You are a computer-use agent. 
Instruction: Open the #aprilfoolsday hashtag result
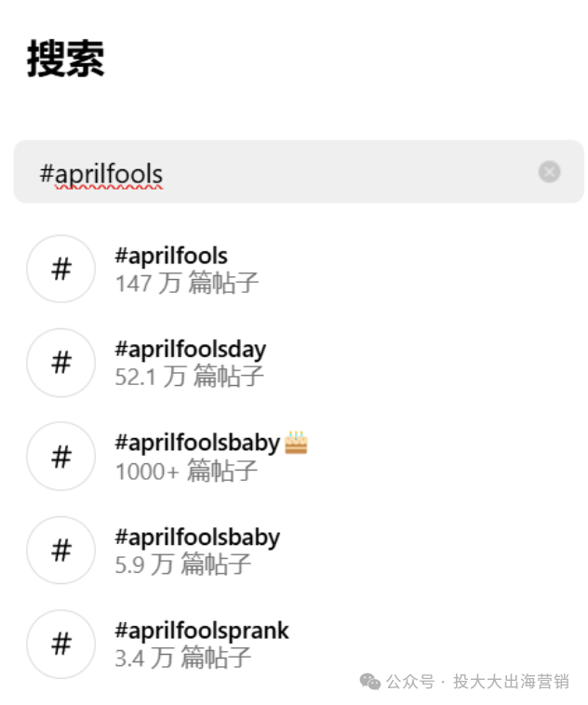(190, 350)
